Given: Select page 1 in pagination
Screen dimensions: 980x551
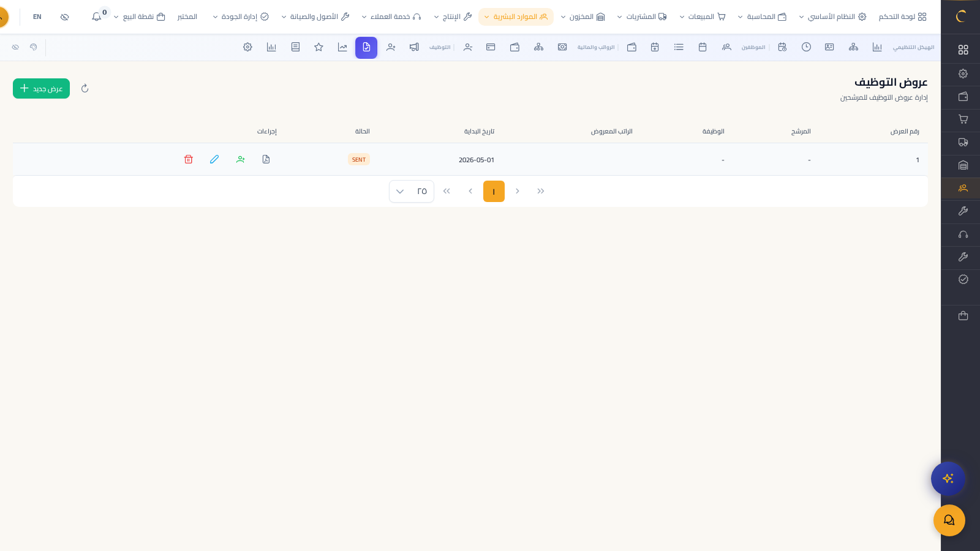Looking at the screenshot, I should pyautogui.click(x=494, y=191).
